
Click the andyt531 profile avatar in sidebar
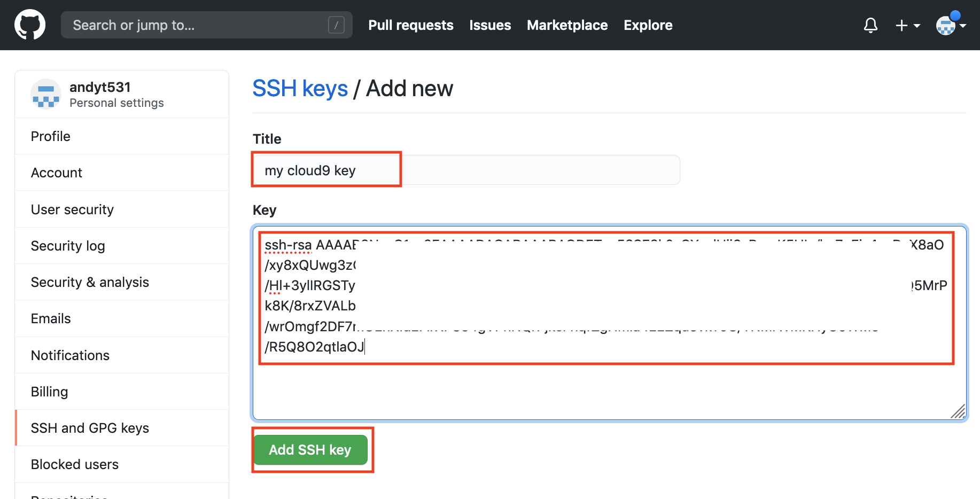[x=45, y=94]
